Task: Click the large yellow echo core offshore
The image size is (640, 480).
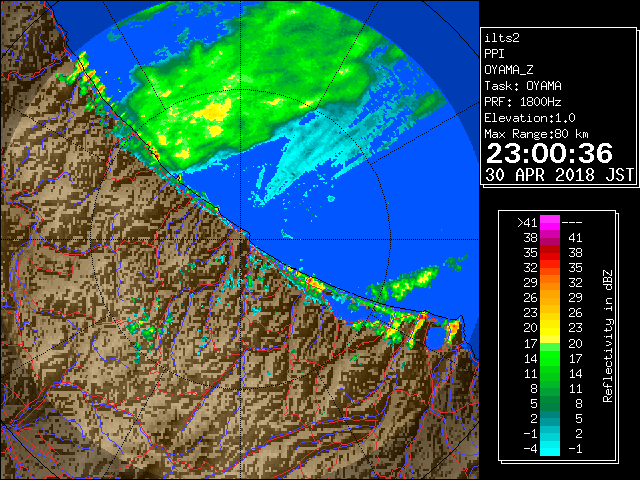Action: coord(214,111)
